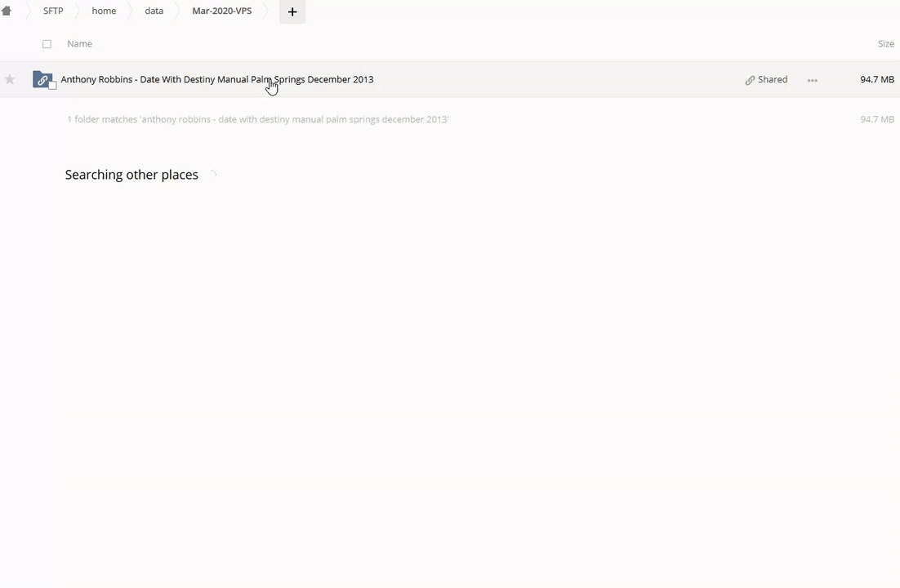Viewport: 900px width, 588px height.
Task: Select the Anthony Robbins folder row checkbox
Action: coord(53,86)
